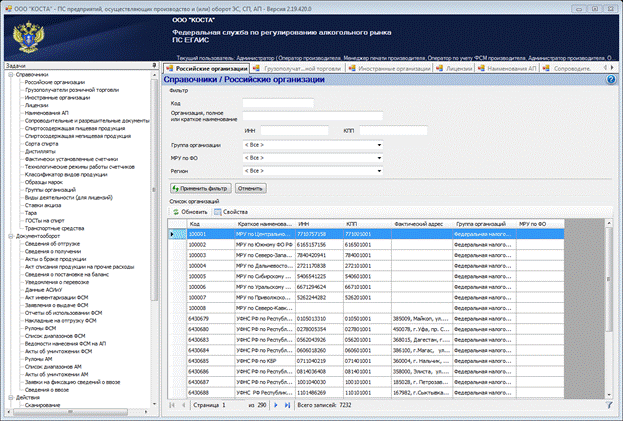The image size is (623, 421).
Task: Switch to the Лицензии tab
Action: 455,68
